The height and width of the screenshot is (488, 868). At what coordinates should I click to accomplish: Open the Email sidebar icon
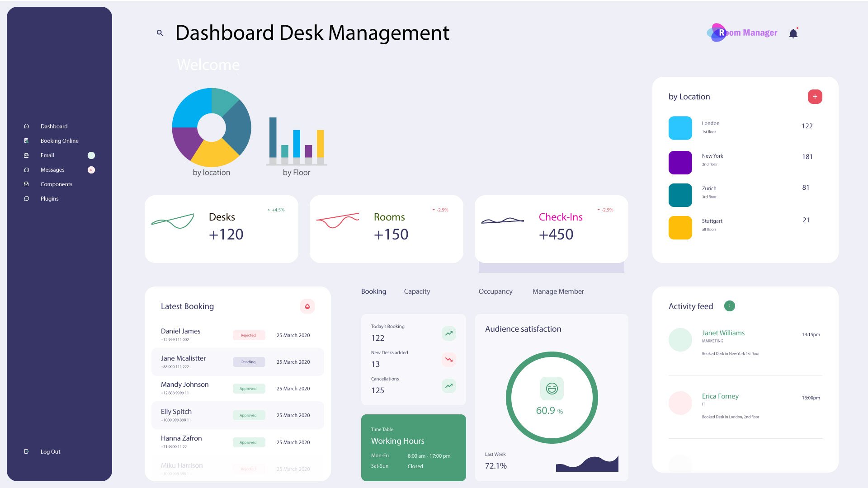pyautogui.click(x=27, y=155)
